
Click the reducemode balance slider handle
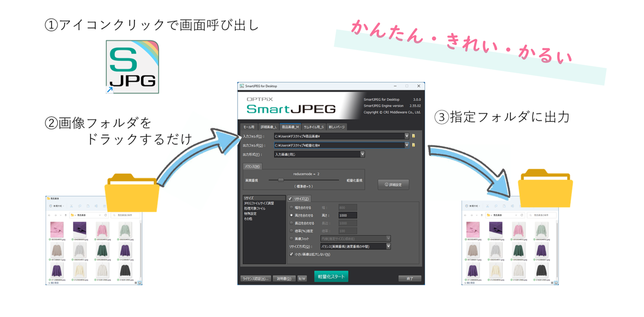tap(281, 180)
